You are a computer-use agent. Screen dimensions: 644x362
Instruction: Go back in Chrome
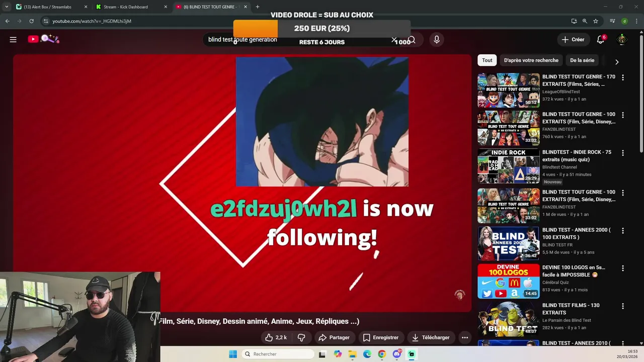click(8, 21)
